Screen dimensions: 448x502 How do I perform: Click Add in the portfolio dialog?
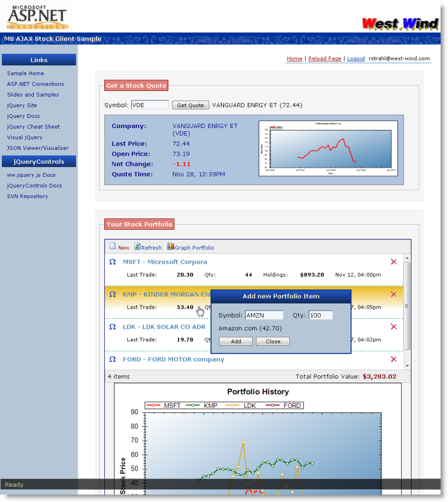(x=236, y=341)
